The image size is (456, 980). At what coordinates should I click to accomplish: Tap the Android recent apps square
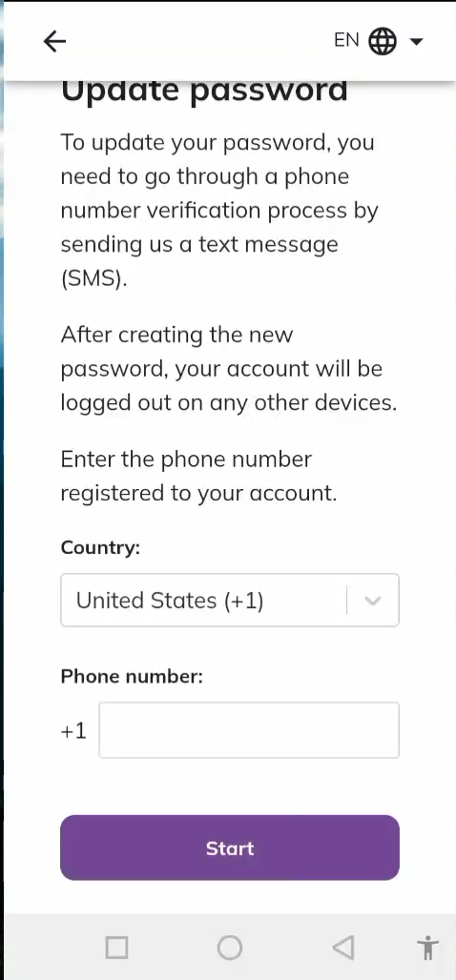pyautogui.click(x=117, y=948)
